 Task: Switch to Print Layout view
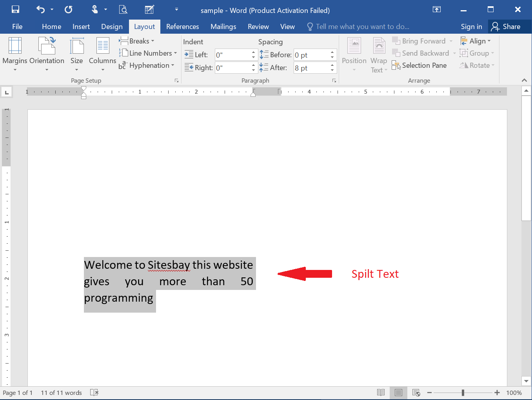[398, 393]
